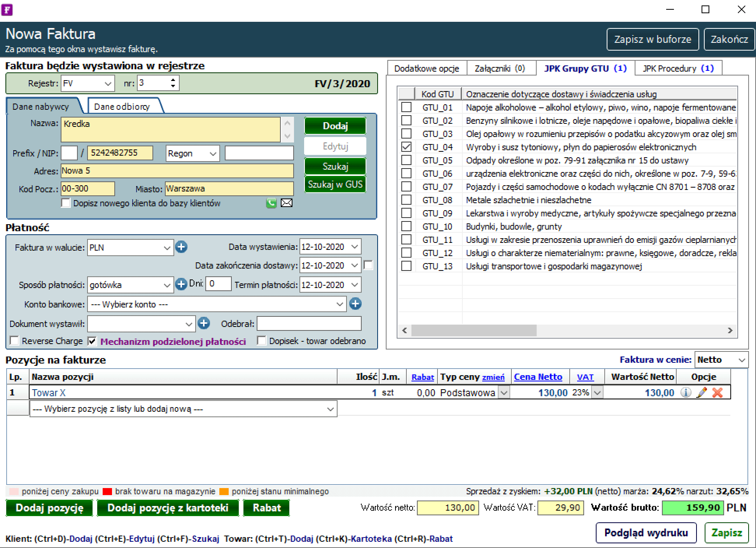The width and height of the screenshot is (756, 548).
Task: Open the Regon identifier type dropdown
Action: click(x=213, y=153)
